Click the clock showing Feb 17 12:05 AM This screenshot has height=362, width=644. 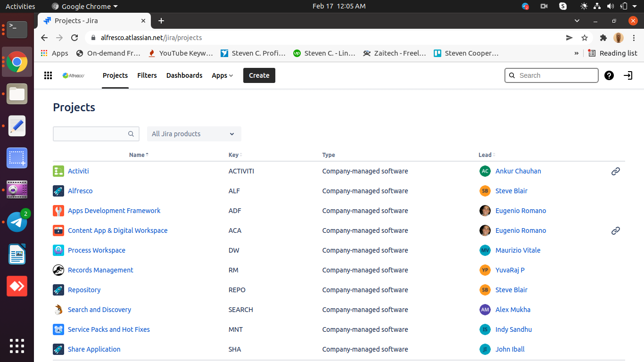tap(339, 6)
